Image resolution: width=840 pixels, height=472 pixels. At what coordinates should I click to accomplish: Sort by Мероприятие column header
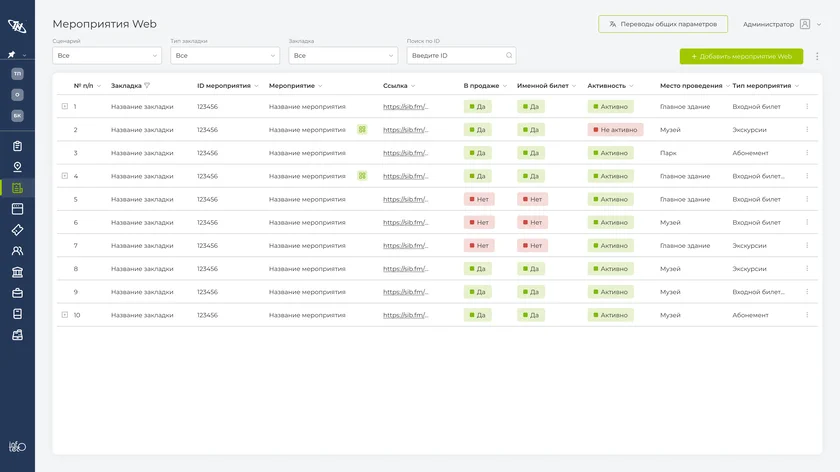(x=296, y=86)
